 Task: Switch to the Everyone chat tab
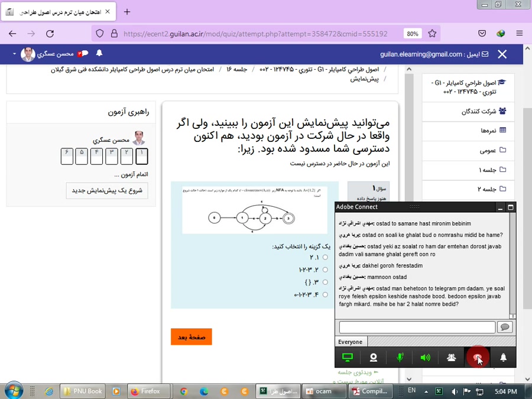click(351, 342)
